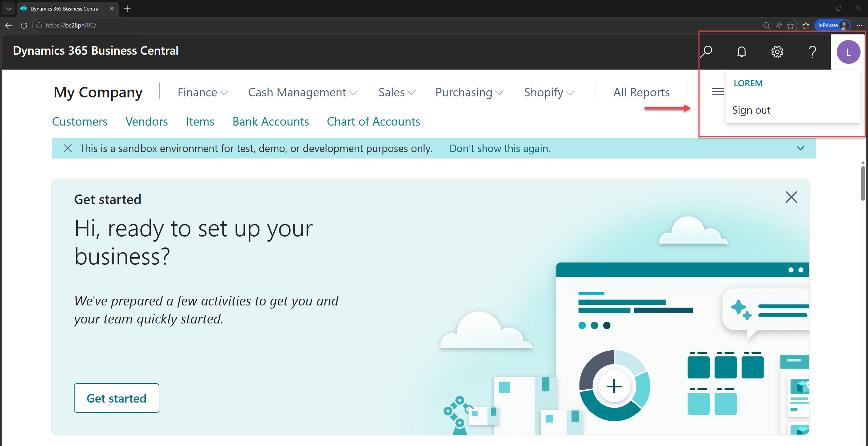The width and height of the screenshot is (868, 446).
Task: Open browser Settings and more ellipsis
Action: pyautogui.click(x=860, y=25)
